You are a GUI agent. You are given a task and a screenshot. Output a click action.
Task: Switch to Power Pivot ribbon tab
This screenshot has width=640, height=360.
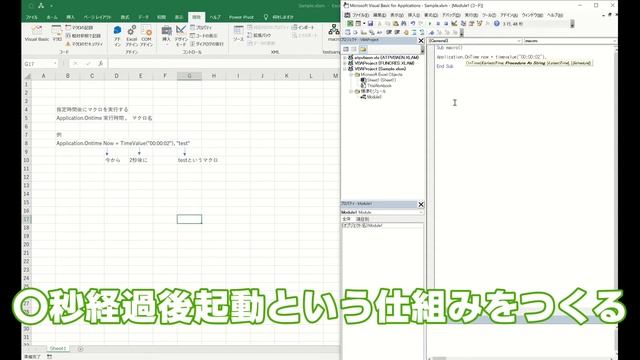coord(241,17)
